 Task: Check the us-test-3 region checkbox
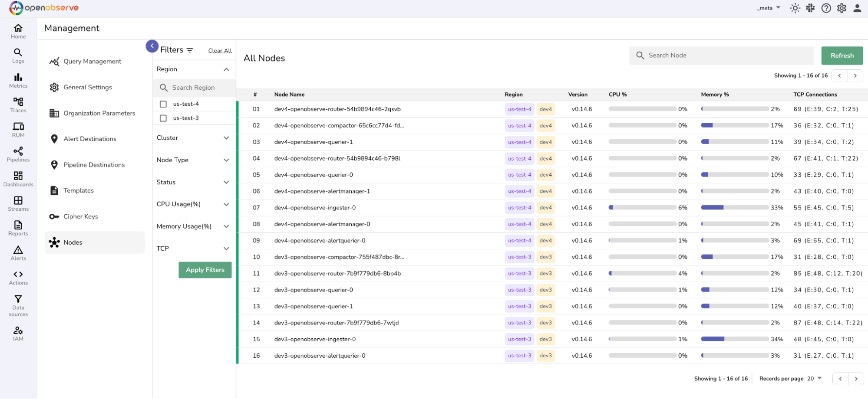(x=163, y=118)
